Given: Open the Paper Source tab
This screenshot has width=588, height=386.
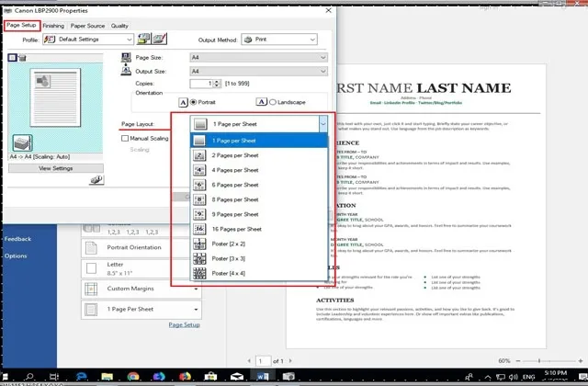Looking at the screenshot, I should coord(87,26).
